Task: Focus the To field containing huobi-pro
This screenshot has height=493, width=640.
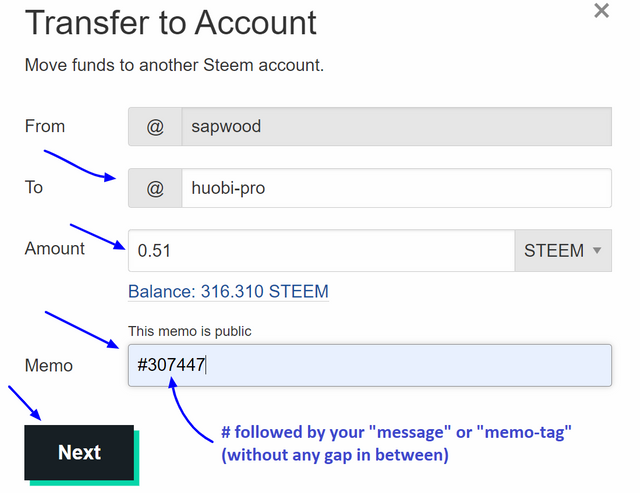Action: [x=395, y=188]
